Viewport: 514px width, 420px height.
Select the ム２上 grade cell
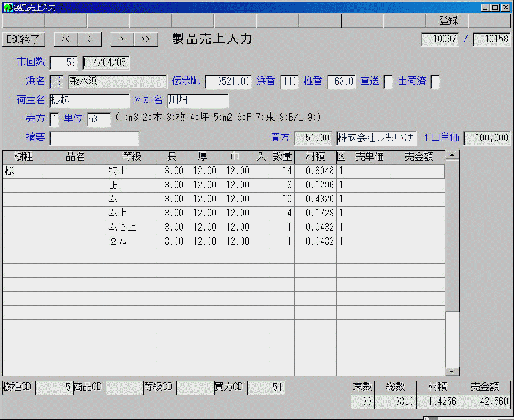click(x=132, y=228)
